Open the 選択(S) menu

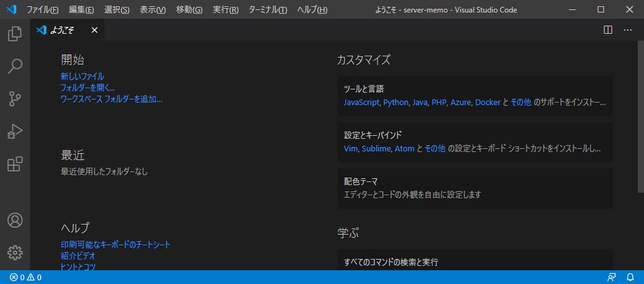pyautogui.click(x=116, y=9)
